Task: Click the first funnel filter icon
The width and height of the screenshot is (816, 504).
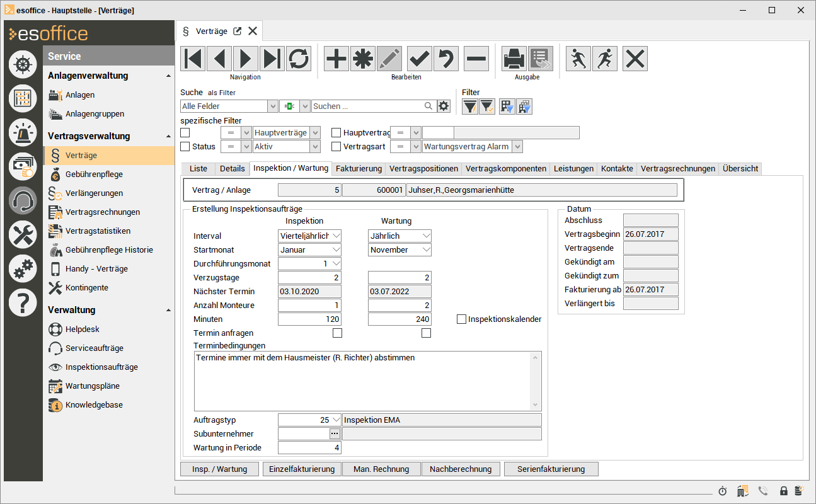Action: pyautogui.click(x=470, y=106)
